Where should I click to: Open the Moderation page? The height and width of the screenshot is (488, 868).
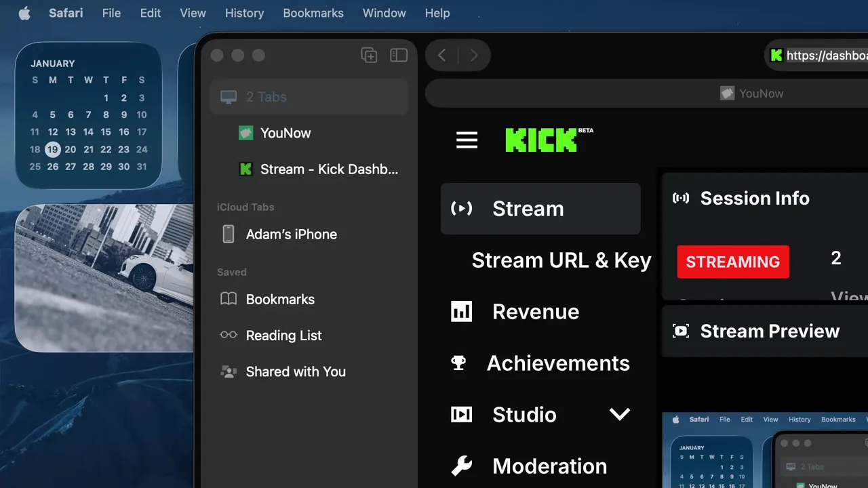coord(549,466)
